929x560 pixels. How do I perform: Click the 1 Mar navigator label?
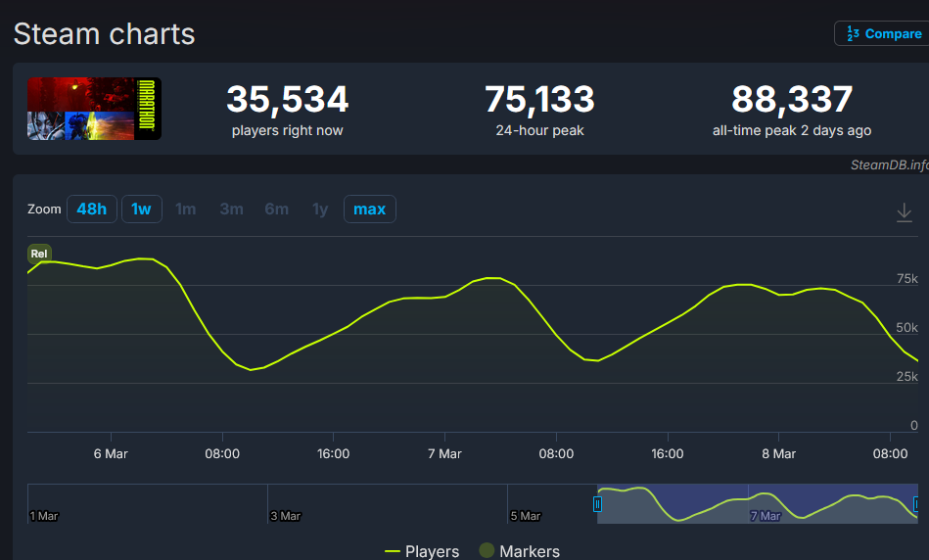[44, 516]
